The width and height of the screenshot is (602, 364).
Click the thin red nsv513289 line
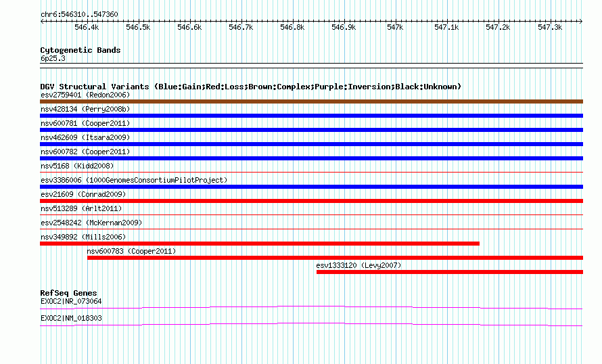(311, 215)
